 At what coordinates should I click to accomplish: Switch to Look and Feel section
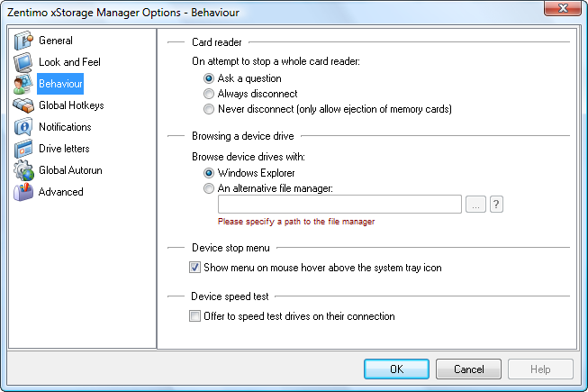pyautogui.click(x=69, y=62)
